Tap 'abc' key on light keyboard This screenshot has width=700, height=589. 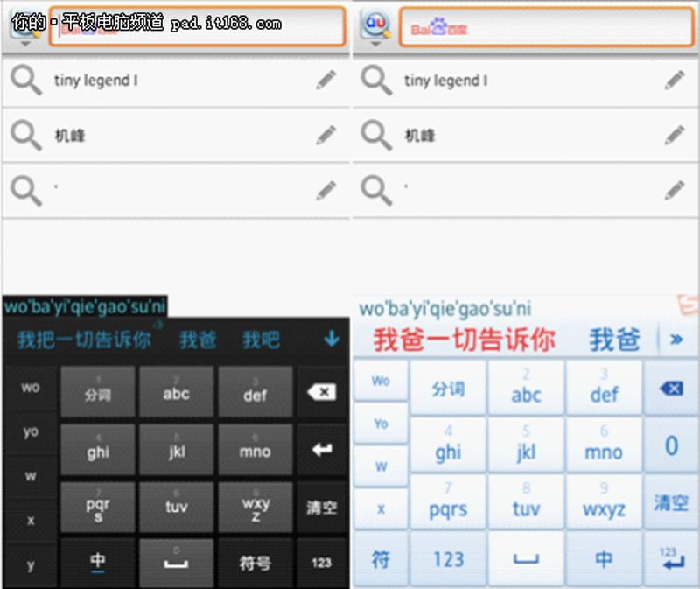tap(526, 389)
